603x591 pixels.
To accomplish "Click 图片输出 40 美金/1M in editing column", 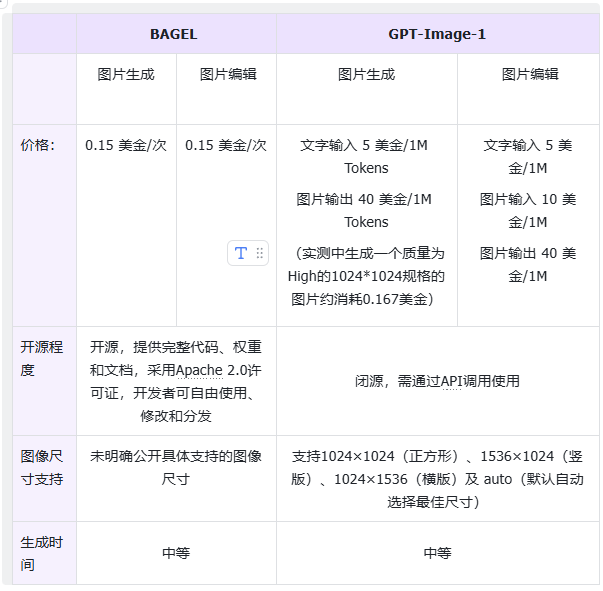I will (528, 265).
